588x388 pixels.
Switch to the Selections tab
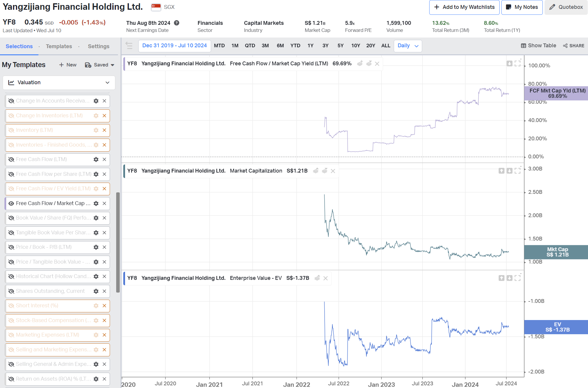click(19, 46)
